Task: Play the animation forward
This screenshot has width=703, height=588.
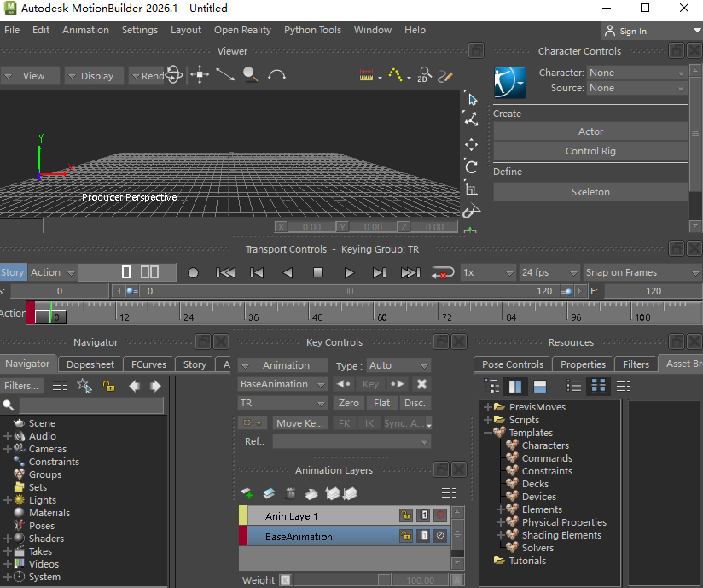Action: click(349, 272)
